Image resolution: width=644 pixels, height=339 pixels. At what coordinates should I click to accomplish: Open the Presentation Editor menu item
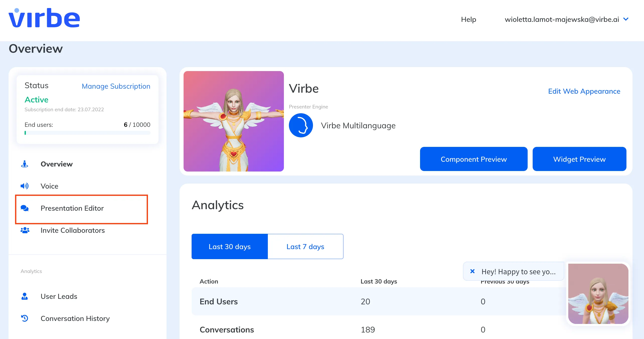click(72, 208)
